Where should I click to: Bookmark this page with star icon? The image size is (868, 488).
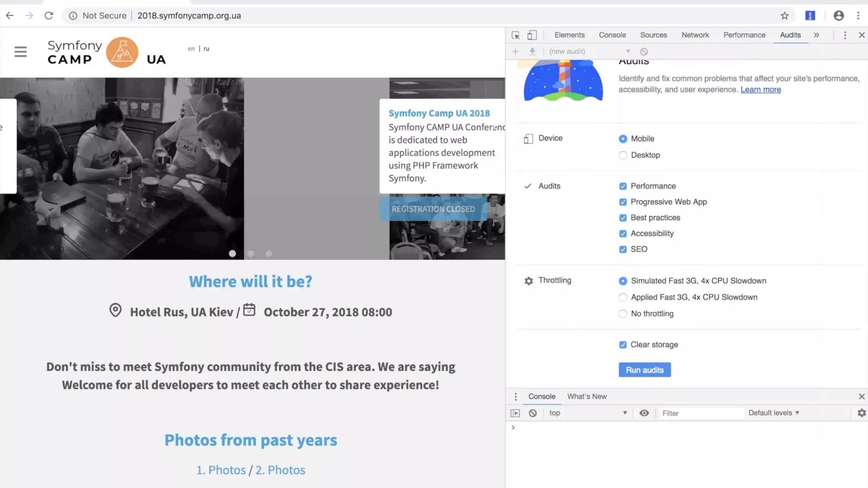click(785, 16)
